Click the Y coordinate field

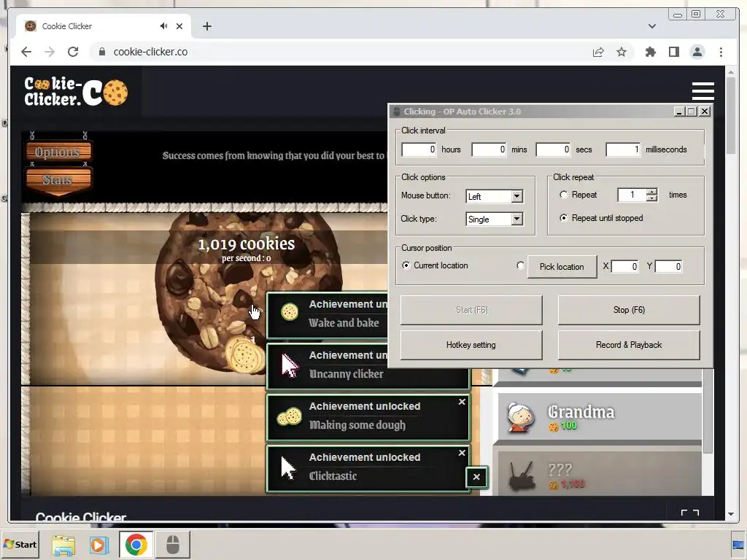[x=668, y=266]
